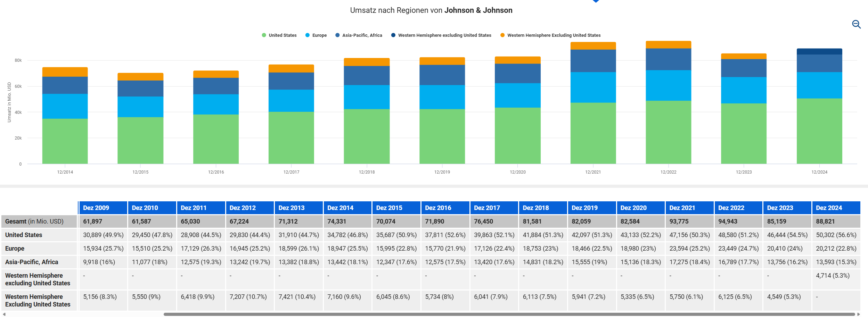Click the light blue Europe segment of 12/2022 bar
The image size is (868, 319).
[668, 85]
